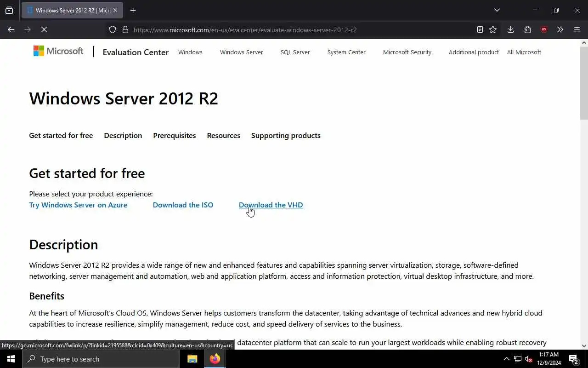The width and height of the screenshot is (588, 368).
Task: Open the clock and date flyout
Action: [x=549, y=359]
